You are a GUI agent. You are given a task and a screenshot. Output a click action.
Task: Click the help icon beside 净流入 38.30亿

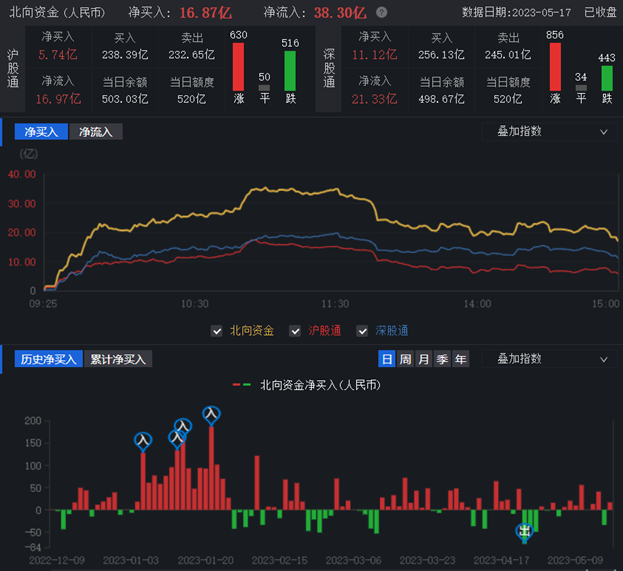(381, 13)
